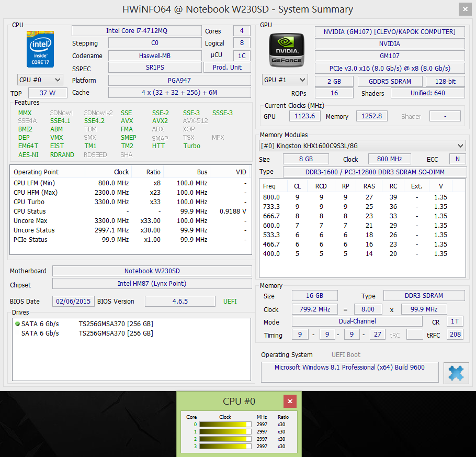Click the Prod. Unit field
476x457 pixels.
227,68
